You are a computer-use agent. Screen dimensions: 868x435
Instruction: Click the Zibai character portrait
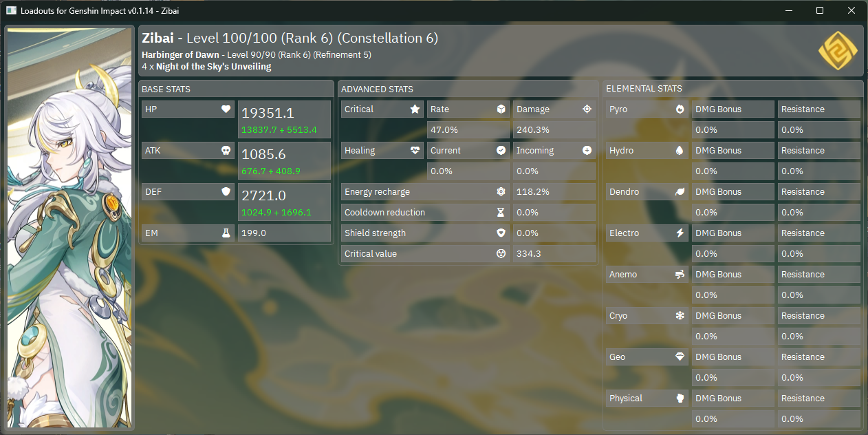click(x=69, y=228)
